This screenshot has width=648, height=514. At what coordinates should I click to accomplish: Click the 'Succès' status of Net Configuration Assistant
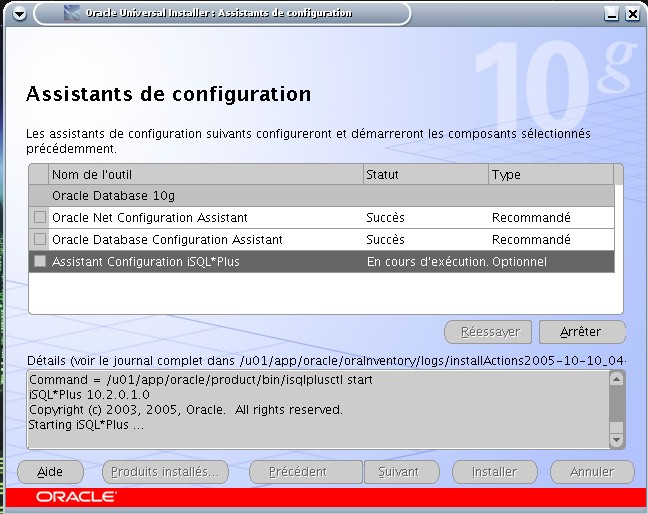click(385, 218)
